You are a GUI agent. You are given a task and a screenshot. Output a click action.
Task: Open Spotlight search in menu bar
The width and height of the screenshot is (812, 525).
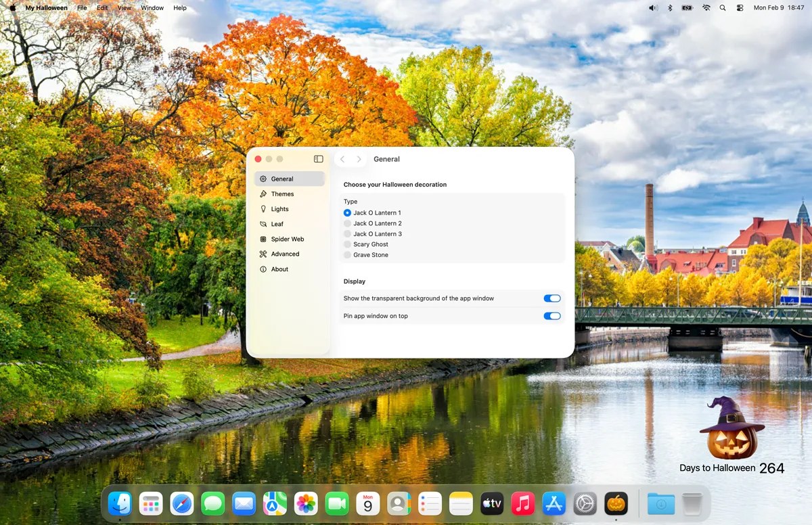(x=723, y=8)
